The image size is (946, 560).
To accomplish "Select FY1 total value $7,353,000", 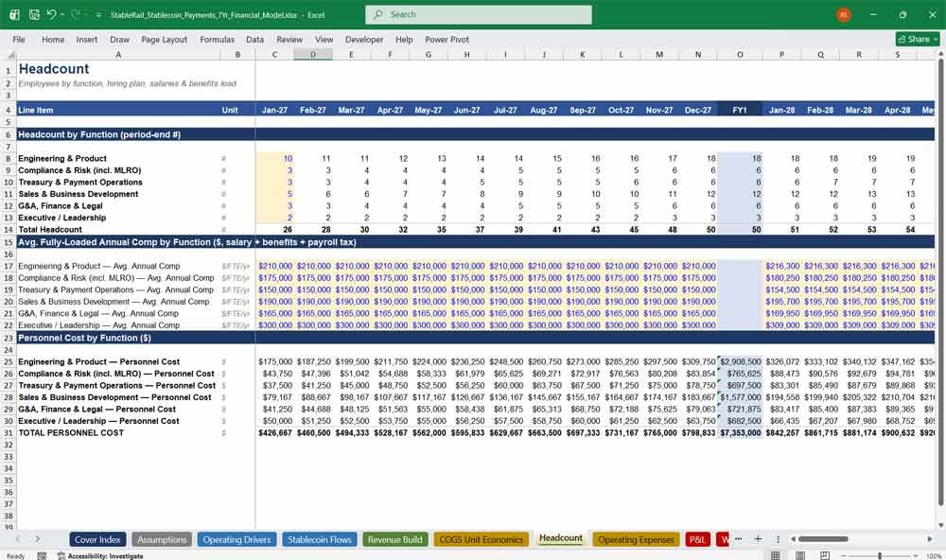I will [741, 432].
